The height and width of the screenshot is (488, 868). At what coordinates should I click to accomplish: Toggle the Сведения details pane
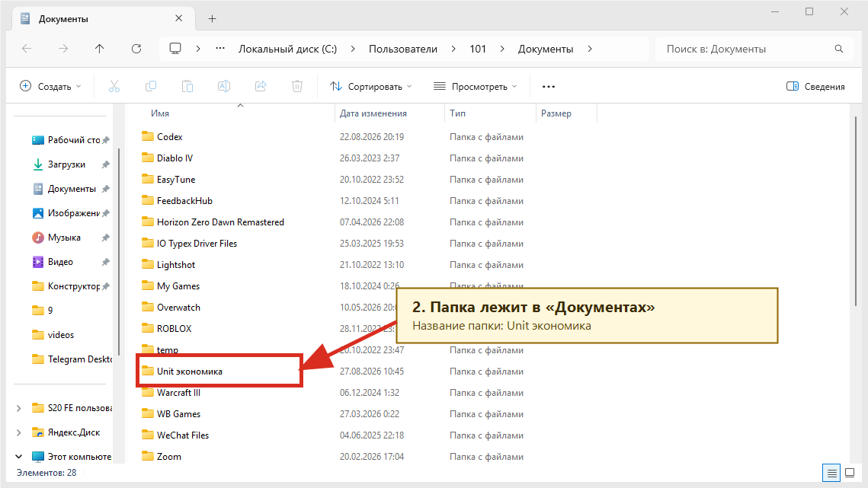click(x=815, y=86)
